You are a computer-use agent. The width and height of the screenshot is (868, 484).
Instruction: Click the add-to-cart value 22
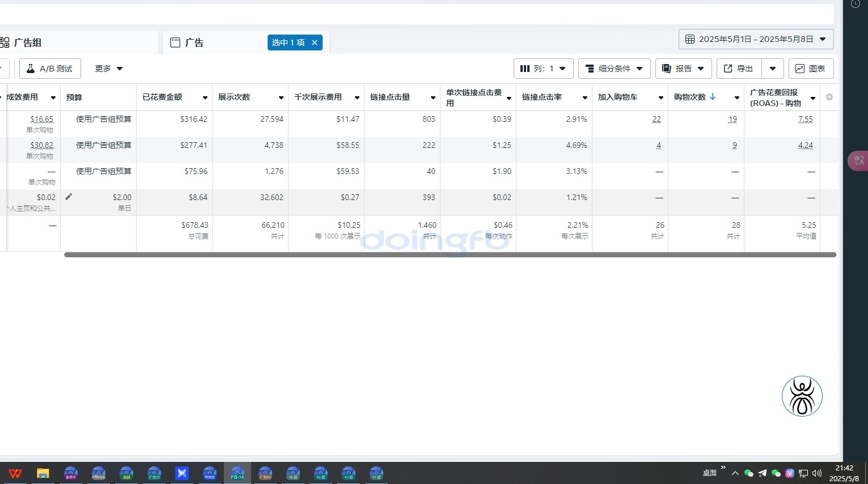point(657,119)
